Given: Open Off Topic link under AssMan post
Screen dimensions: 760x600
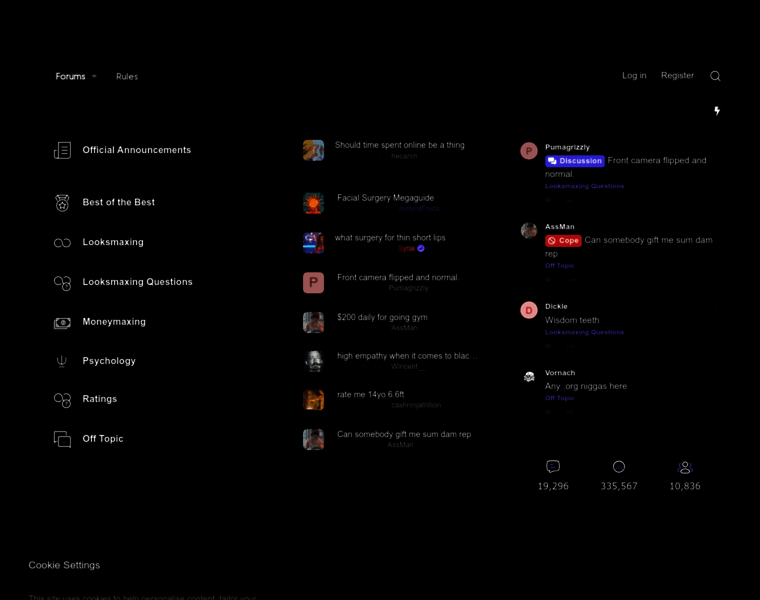Looking at the screenshot, I should (x=559, y=266).
